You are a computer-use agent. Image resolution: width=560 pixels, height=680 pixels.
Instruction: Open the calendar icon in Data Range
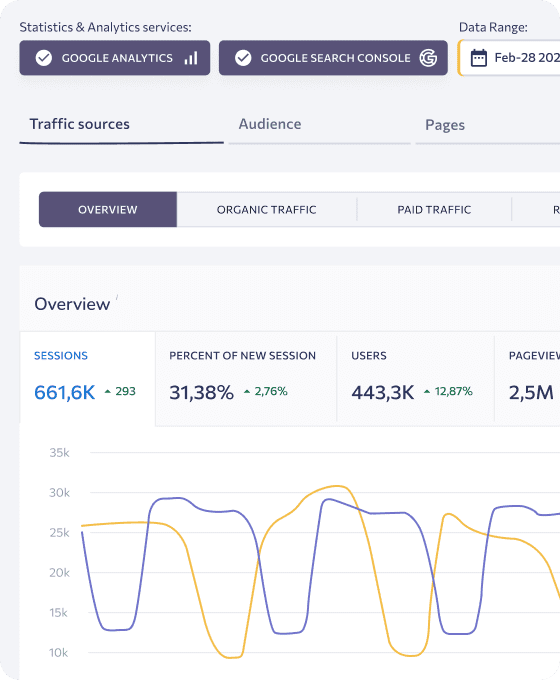pyautogui.click(x=479, y=58)
